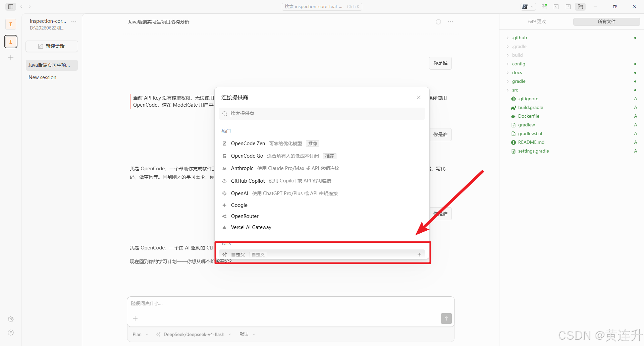This screenshot has width=644, height=346.
Task: Expand the gradle folder
Action: point(519,81)
